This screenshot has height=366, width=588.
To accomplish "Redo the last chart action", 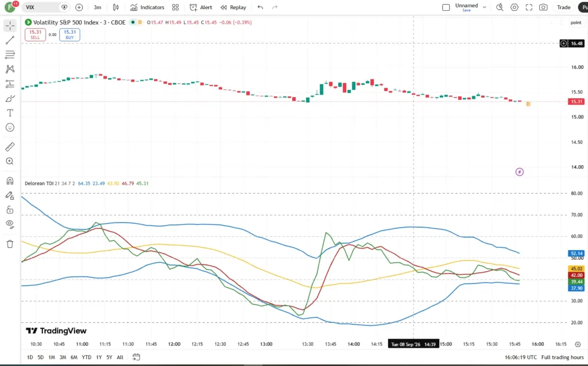I will pyautogui.click(x=274, y=7).
